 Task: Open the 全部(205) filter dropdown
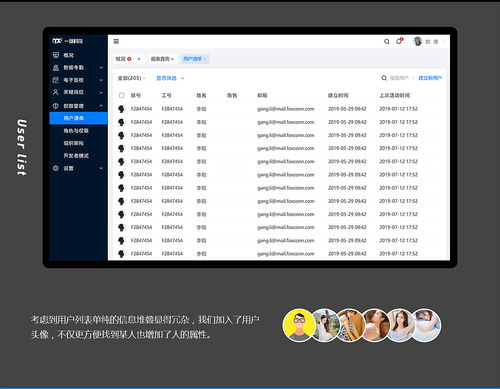(x=131, y=78)
